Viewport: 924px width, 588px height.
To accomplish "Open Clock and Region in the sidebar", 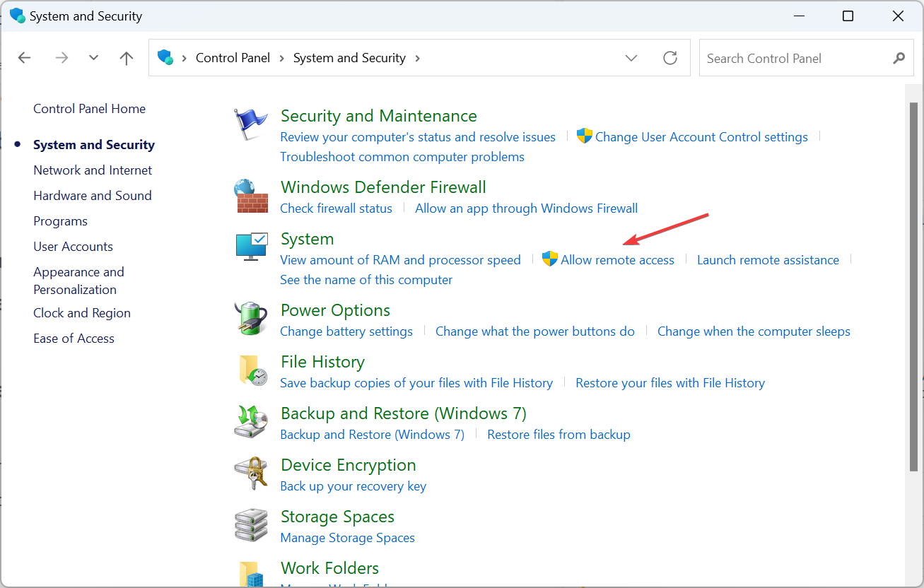I will point(82,313).
